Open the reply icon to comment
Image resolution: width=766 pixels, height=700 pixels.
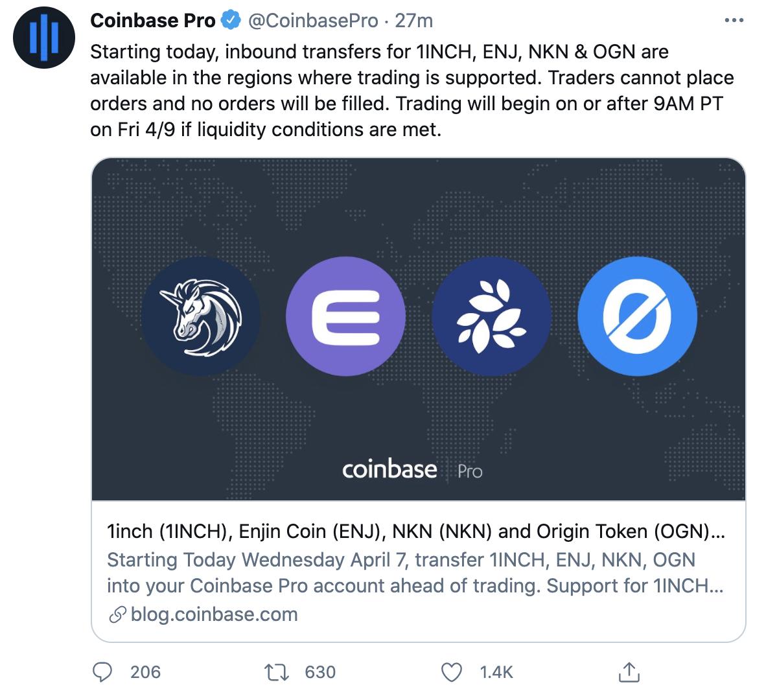click(104, 672)
